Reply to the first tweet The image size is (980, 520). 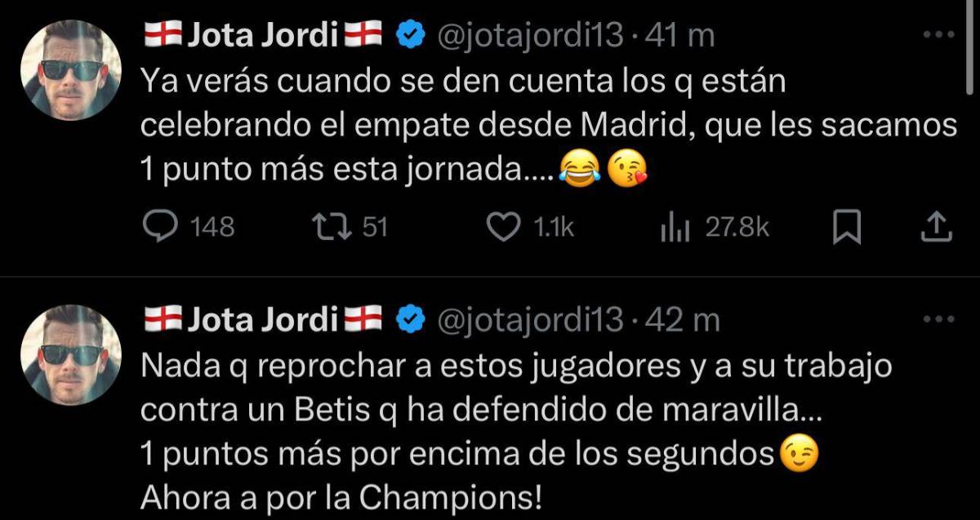click(x=162, y=227)
